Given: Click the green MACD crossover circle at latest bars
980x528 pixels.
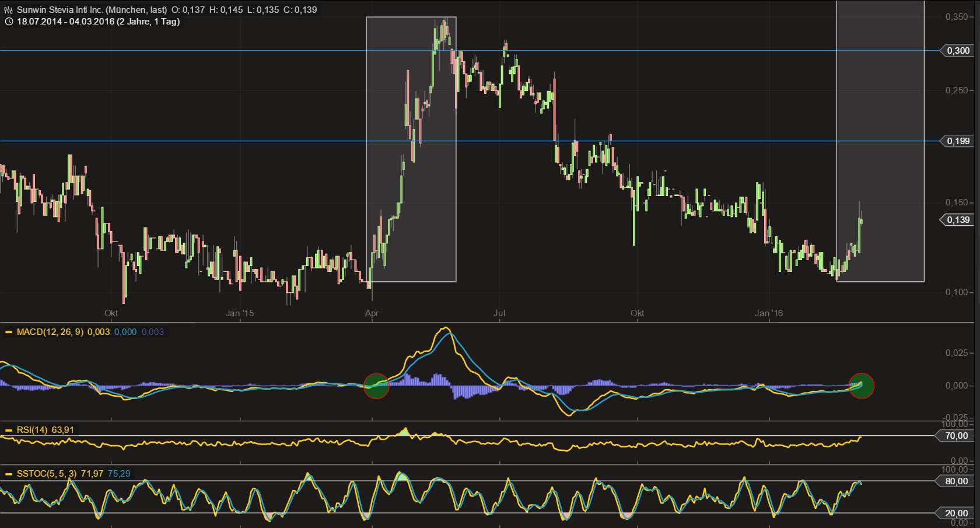Looking at the screenshot, I should [861, 386].
